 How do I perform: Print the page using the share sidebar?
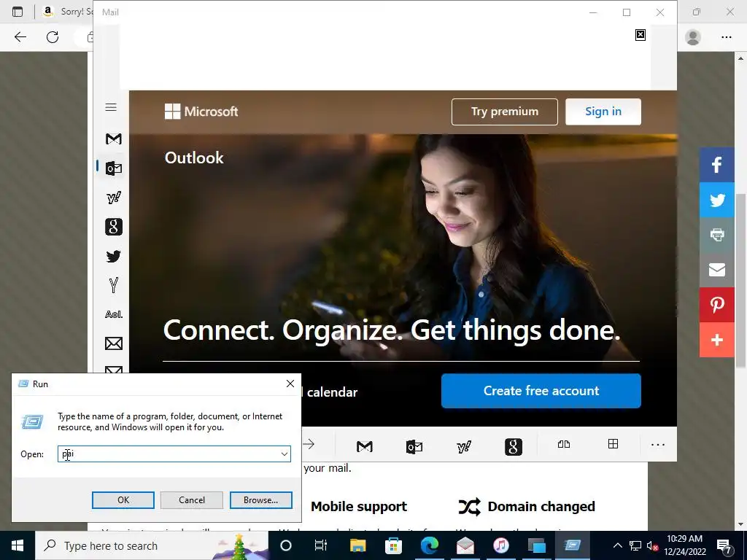(x=716, y=235)
